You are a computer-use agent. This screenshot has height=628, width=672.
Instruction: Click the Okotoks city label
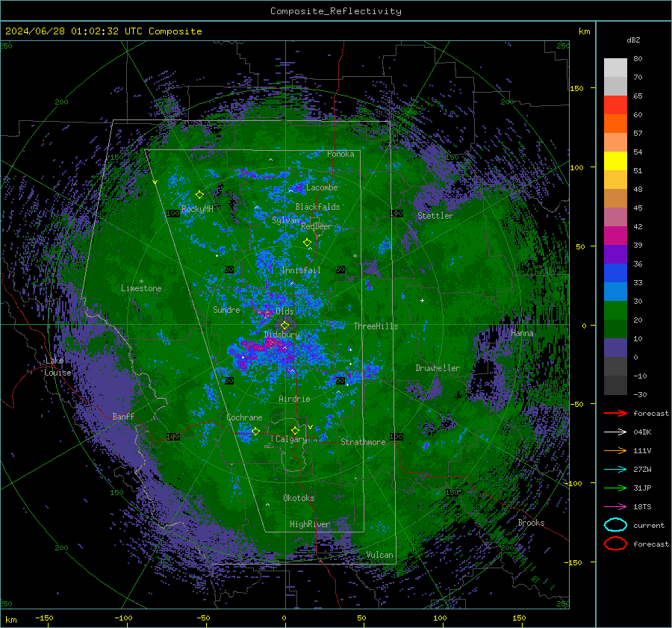(299, 498)
